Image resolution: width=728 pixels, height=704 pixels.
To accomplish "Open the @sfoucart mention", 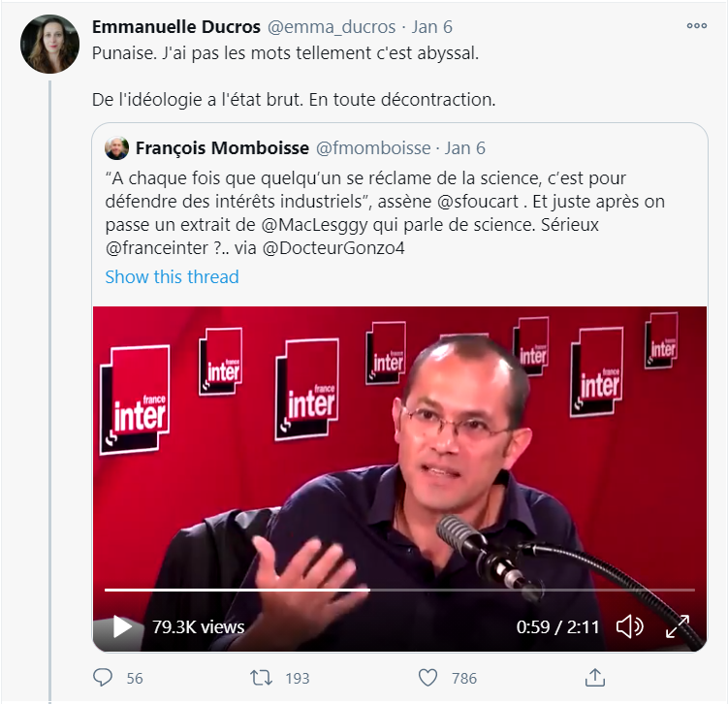I will (477, 202).
